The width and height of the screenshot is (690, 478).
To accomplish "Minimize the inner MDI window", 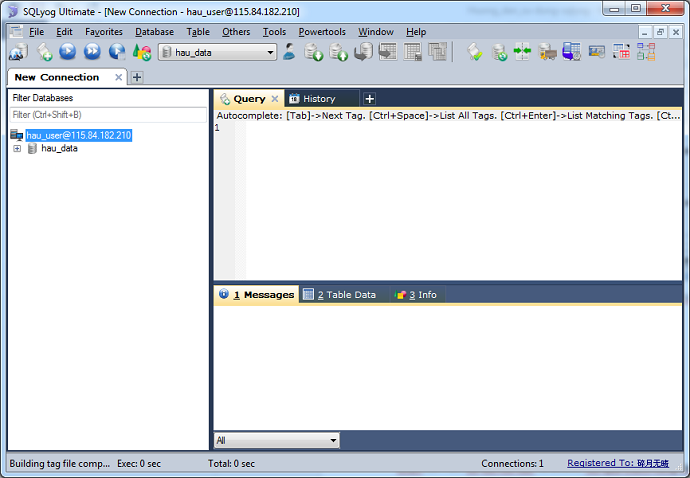I will 645,32.
